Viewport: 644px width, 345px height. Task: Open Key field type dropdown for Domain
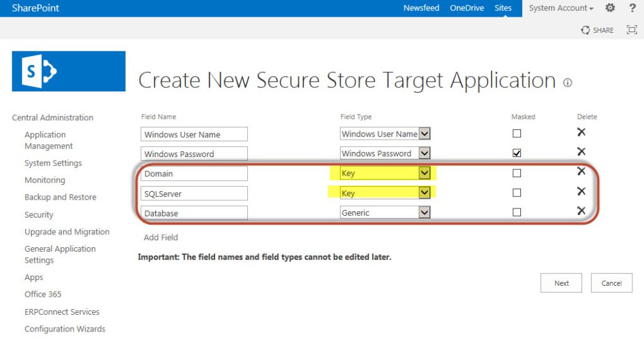point(385,173)
